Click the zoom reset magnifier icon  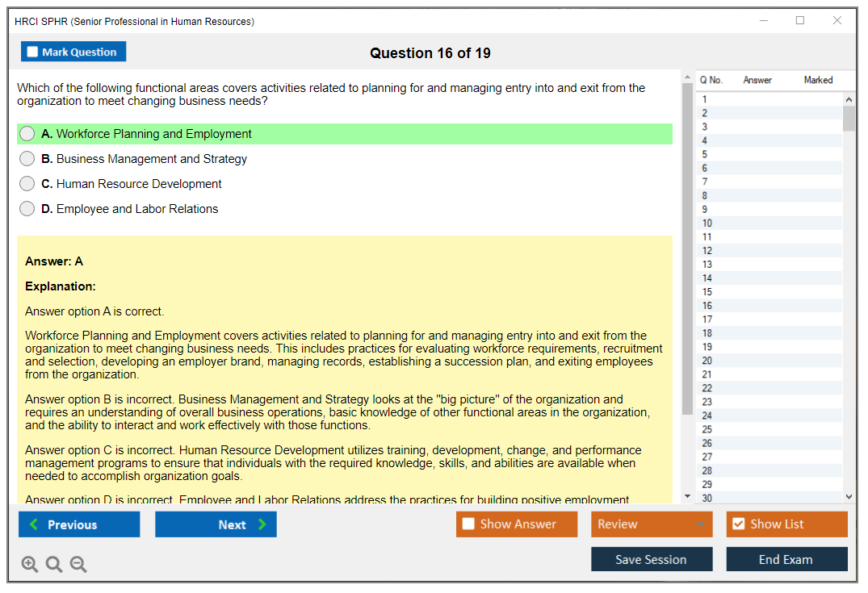pyautogui.click(x=54, y=565)
